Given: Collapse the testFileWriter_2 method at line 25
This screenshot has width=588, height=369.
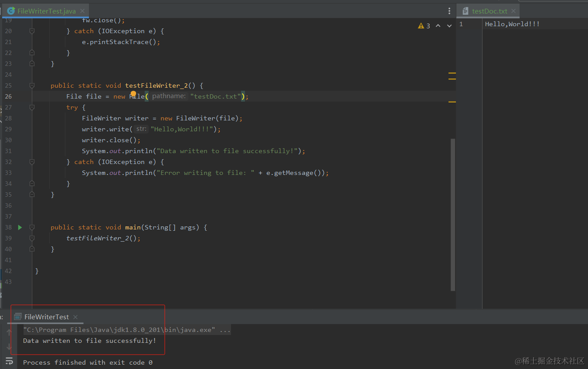Looking at the screenshot, I should 32,85.
